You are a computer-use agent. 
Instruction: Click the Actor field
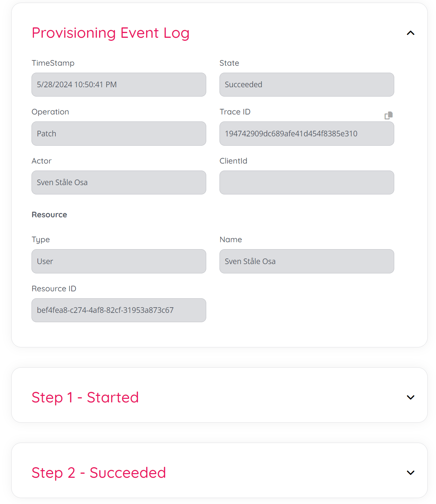[x=119, y=182]
